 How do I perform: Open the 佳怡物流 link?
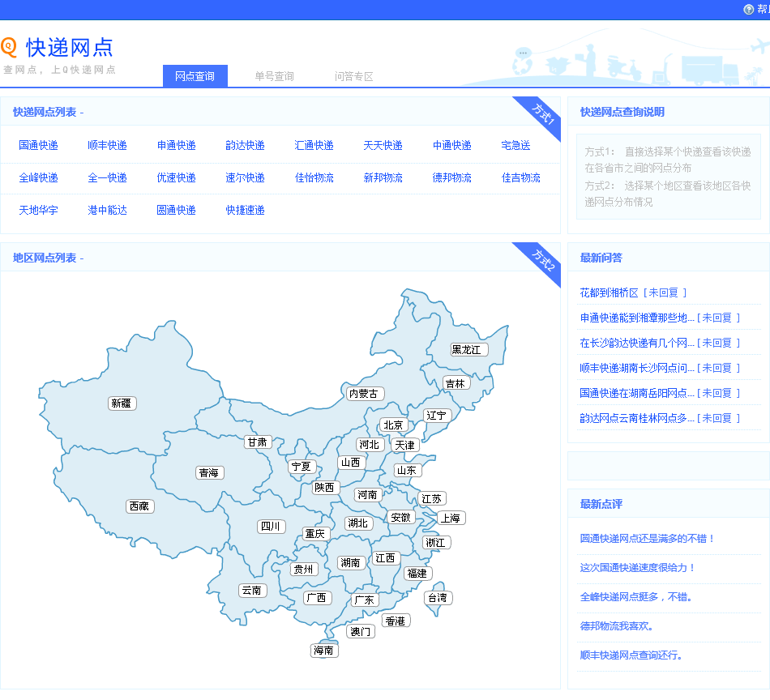314,177
